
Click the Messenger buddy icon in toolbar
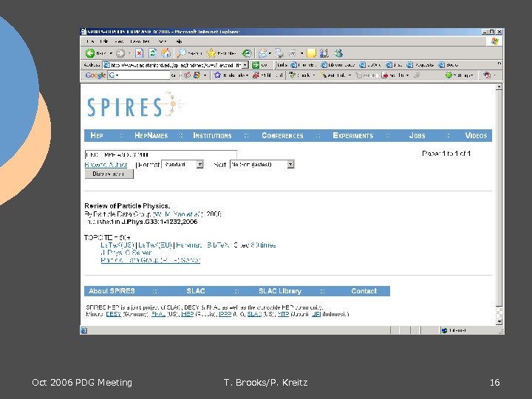click(338, 53)
